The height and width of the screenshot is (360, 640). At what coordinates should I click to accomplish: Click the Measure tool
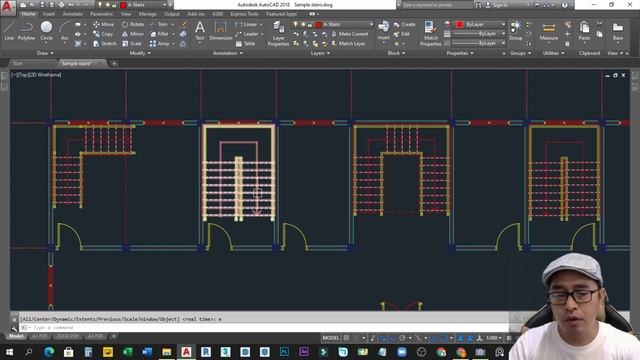tap(549, 31)
